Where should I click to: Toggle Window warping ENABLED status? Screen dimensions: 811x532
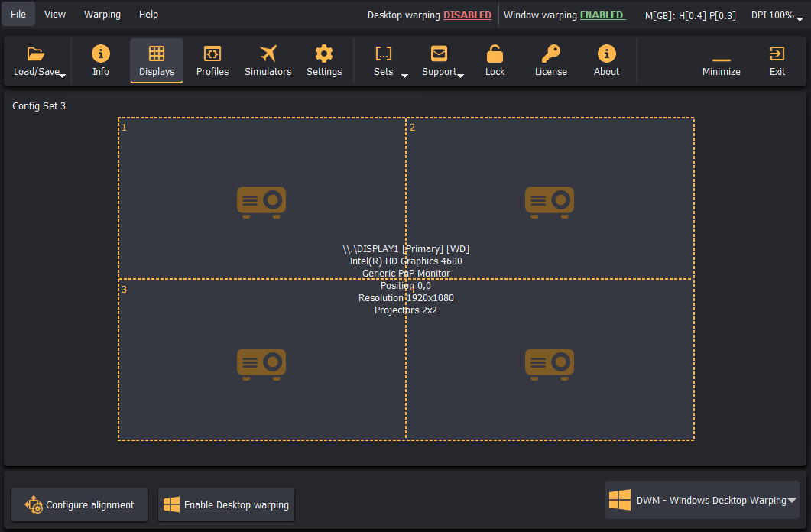coord(602,15)
